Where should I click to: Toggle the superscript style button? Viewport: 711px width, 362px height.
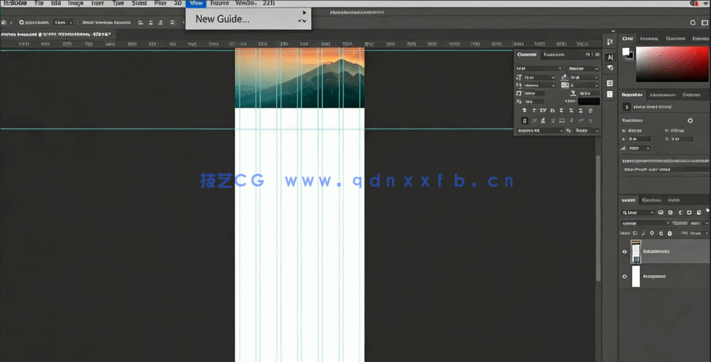click(x=561, y=110)
